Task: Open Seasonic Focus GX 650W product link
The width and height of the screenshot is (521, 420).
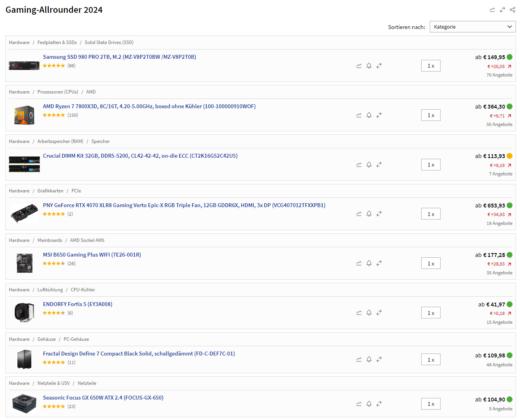Action: coord(103,398)
